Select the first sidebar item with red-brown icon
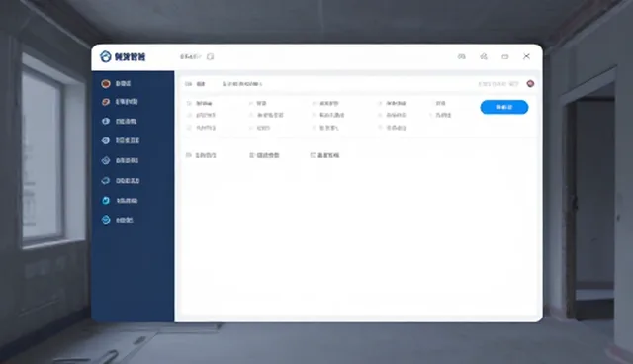The width and height of the screenshot is (633, 364). [x=116, y=83]
